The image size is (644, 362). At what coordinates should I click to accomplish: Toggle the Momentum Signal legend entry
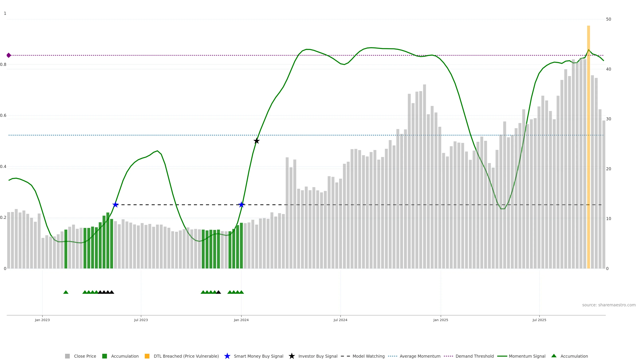[527, 356]
